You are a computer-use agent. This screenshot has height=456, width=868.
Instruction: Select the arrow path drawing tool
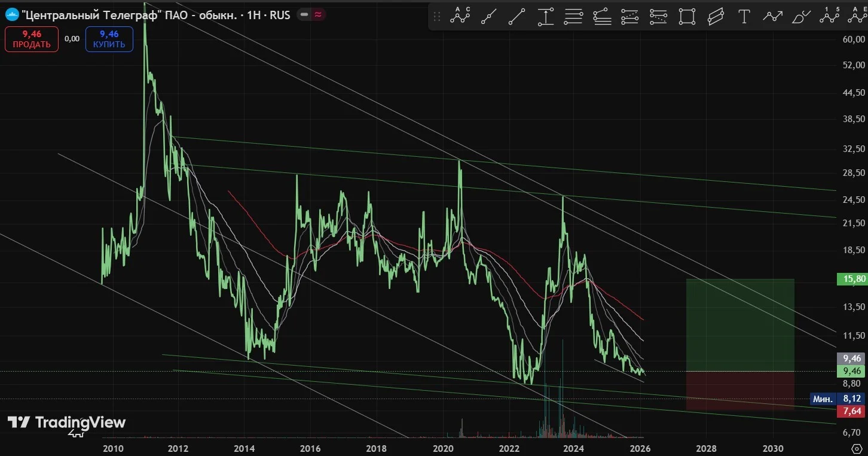coord(772,16)
